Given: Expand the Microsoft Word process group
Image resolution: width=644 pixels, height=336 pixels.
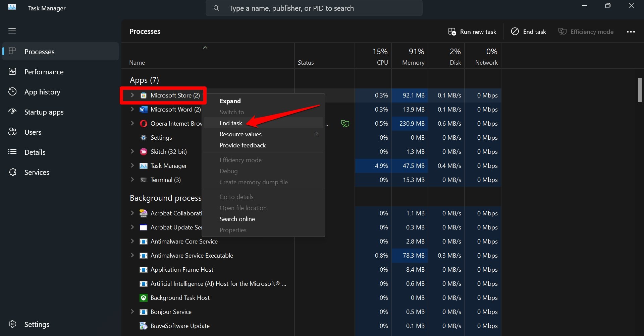Looking at the screenshot, I should (132, 109).
